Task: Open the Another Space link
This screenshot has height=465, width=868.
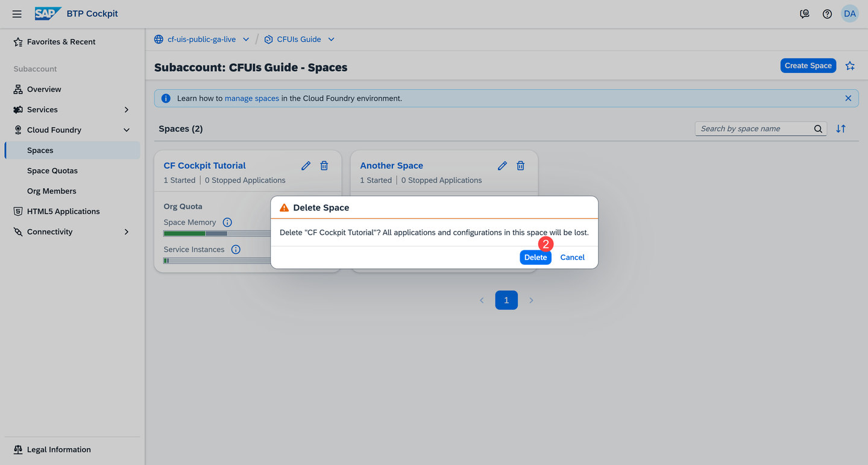Action: pos(392,166)
